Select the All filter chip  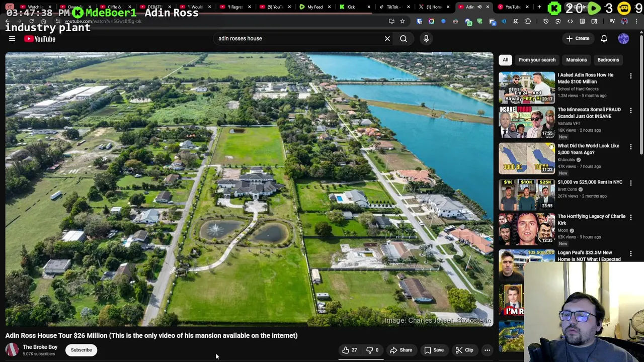click(505, 60)
